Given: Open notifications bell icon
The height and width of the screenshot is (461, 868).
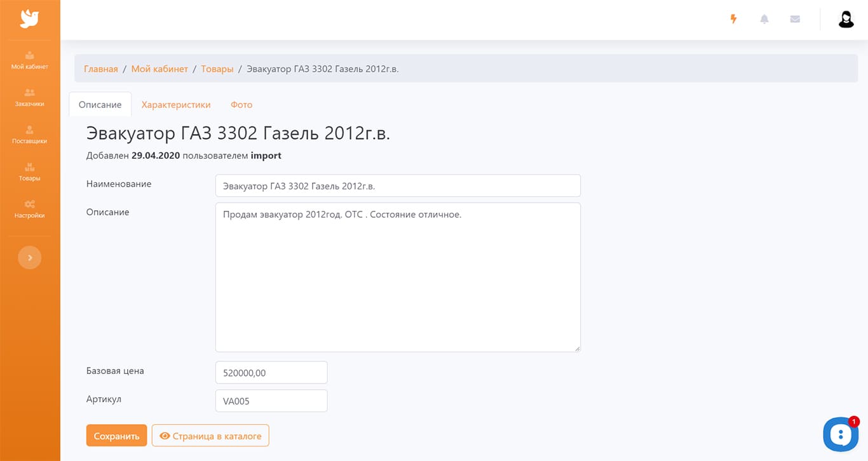Looking at the screenshot, I should pyautogui.click(x=764, y=19).
